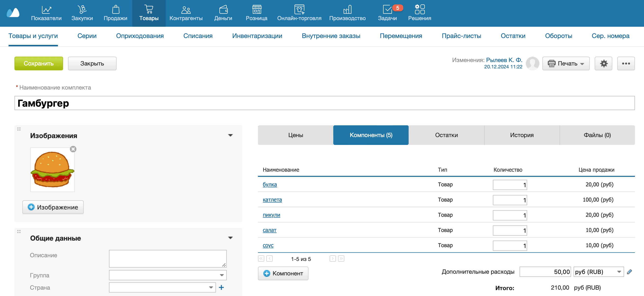Open the катлета component link
644x296 pixels.
click(x=272, y=200)
